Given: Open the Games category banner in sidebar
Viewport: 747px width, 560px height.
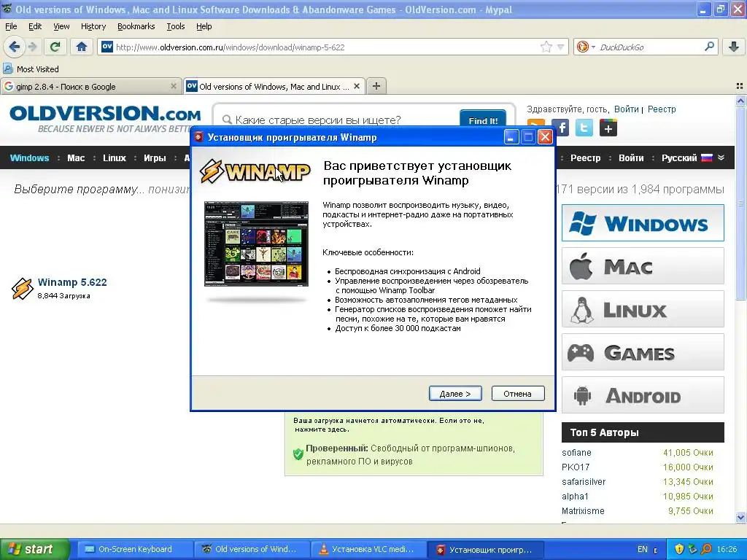Looking at the screenshot, I should (643, 352).
